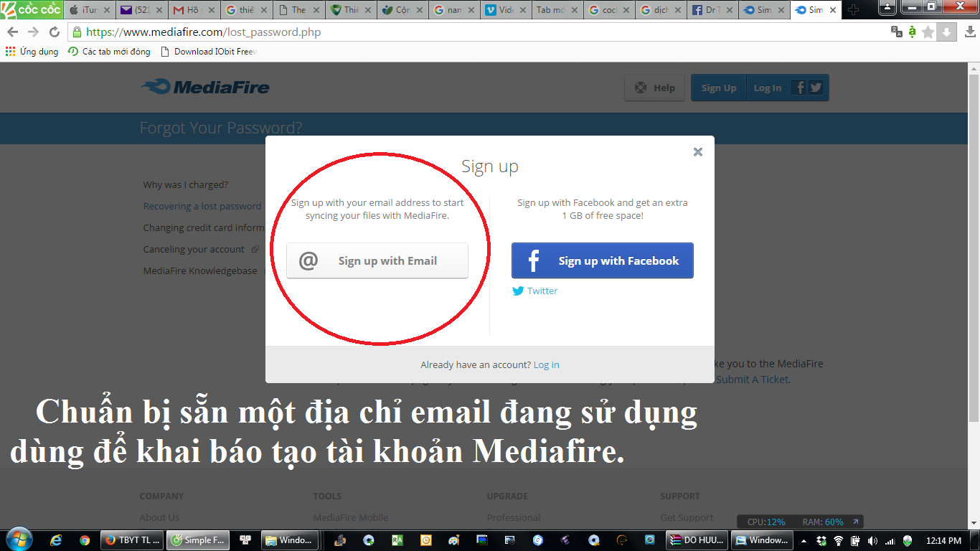Open the Ứng dụng apps bookmark

(x=32, y=52)
